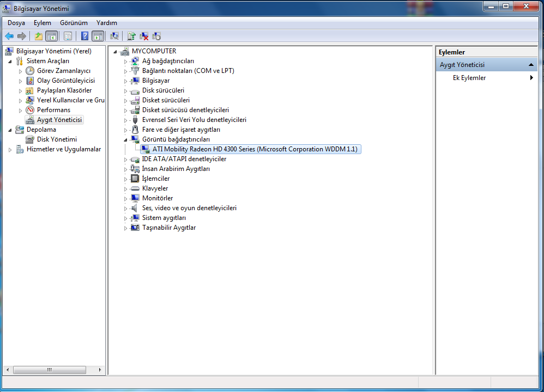Select Bilgisayar Yönetimi (Yerel) root node
This screenshot has height=392, width=544.
point(54,51)
